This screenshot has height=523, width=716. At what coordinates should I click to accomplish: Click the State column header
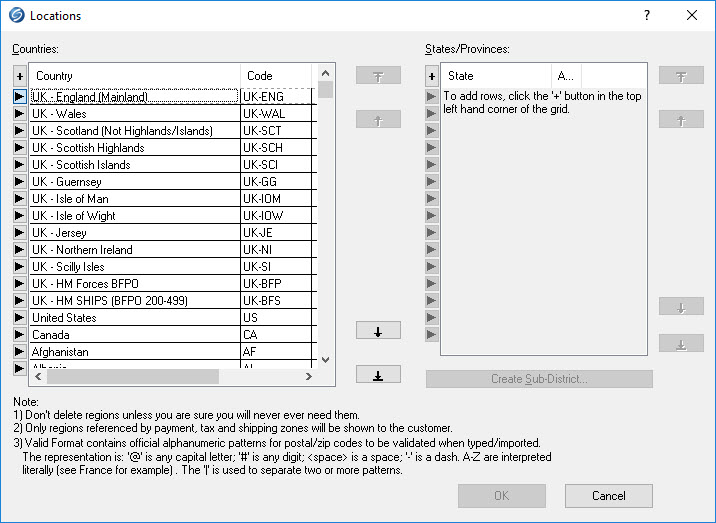(496, 76)
